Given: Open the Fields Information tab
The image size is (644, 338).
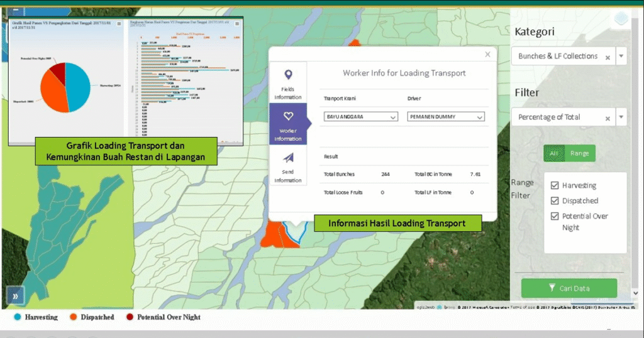Looking at the screenshot, I should [x=288, y=84].
